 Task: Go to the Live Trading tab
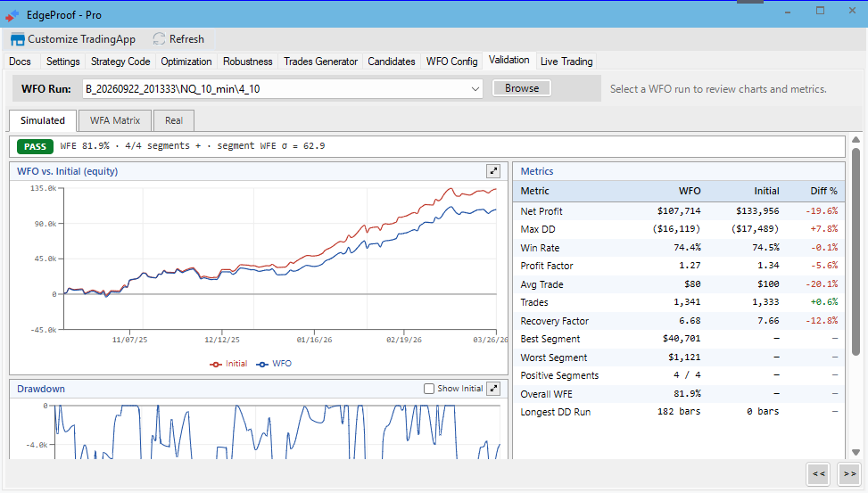tap(566, 62)
